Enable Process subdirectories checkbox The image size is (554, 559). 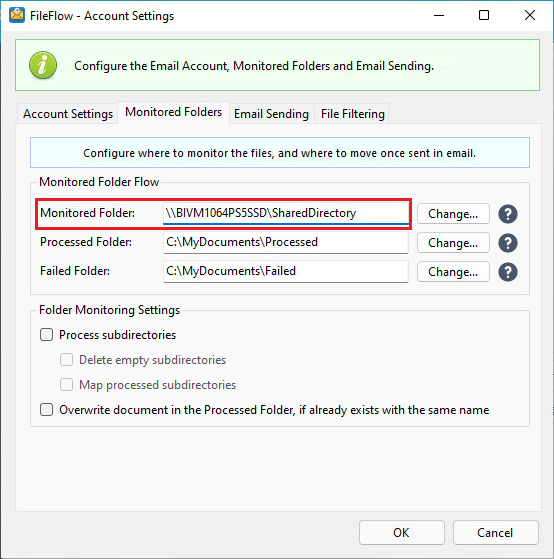point(47,335)
